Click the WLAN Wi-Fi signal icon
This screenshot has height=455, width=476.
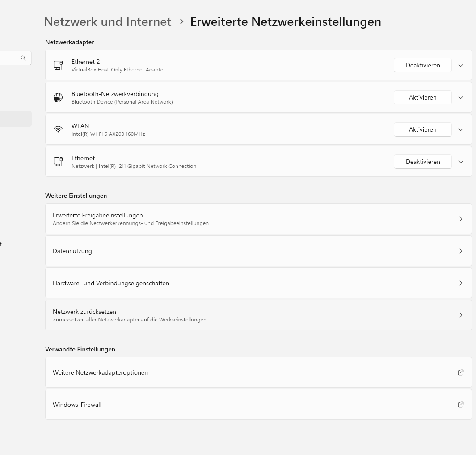tap(58, 129)
